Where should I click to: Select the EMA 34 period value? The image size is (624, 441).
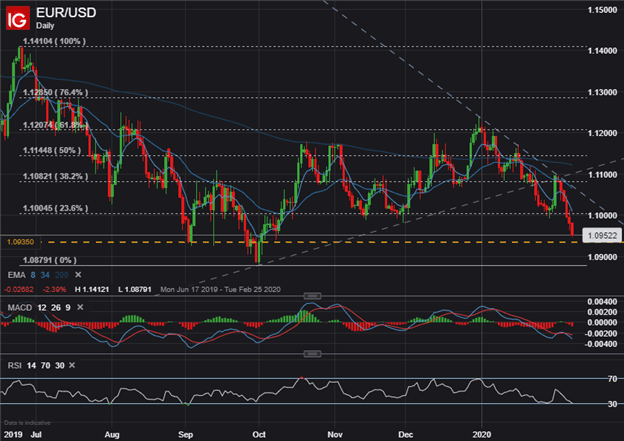click(45, 275)
